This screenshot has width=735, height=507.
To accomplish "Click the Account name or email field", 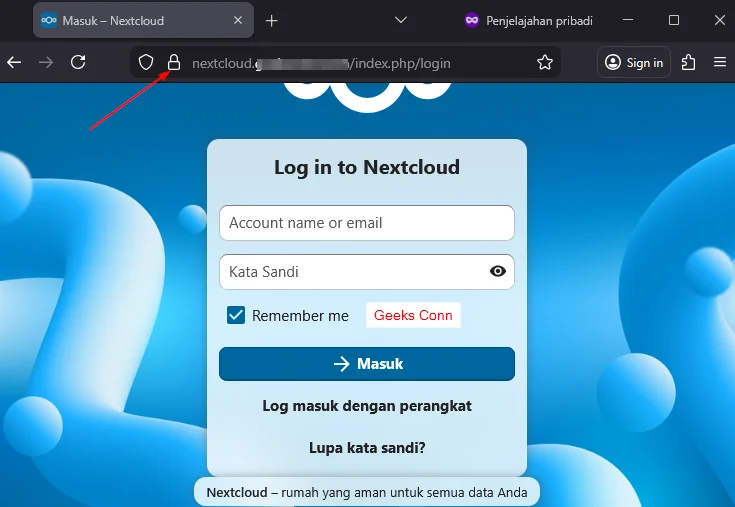I will tap(367, 223).
